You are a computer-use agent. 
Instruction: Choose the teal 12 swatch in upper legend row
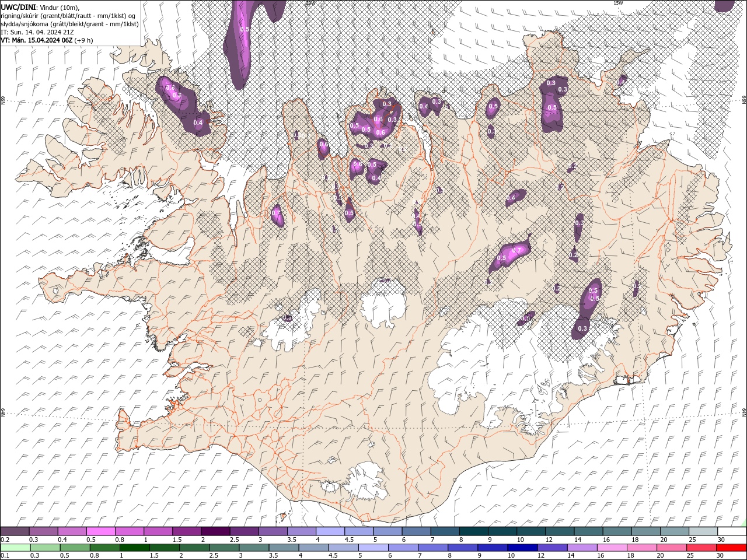560,531
